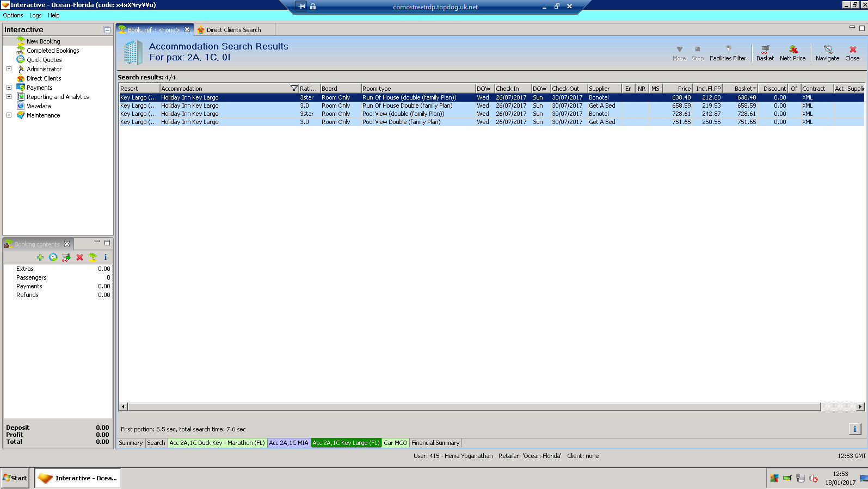Click the red X delete icon in Booking contents
The image size is (868, 489).
tap(79, 257)
